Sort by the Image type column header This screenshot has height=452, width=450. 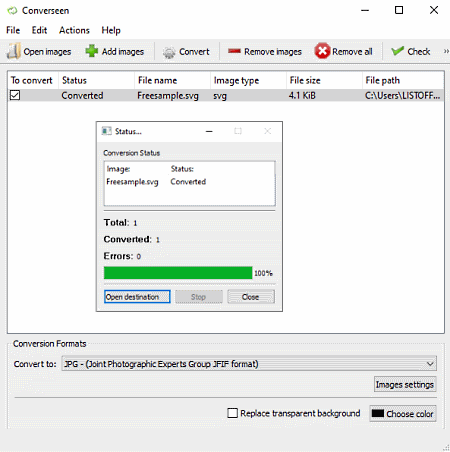248,80
